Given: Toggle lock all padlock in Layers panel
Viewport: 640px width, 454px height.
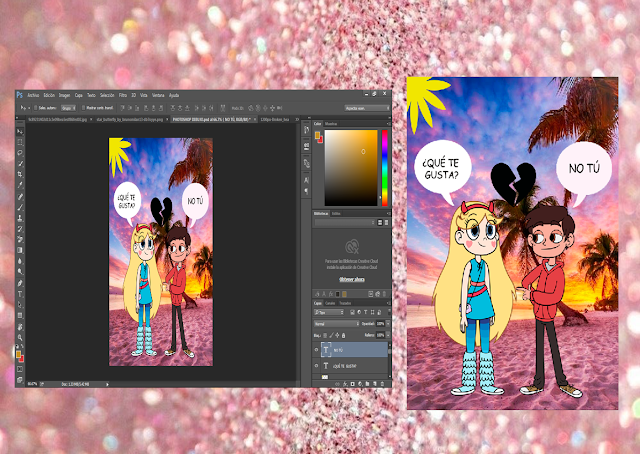Looking at the screenshot, I should [343, 335].
